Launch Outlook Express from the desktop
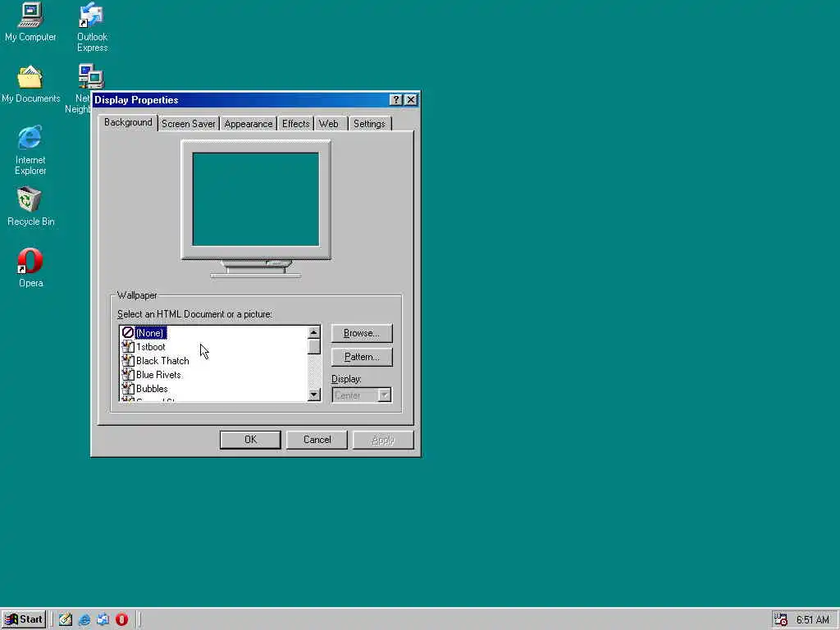The height and width of the screenshot is (630, 840). coord(92,27)
